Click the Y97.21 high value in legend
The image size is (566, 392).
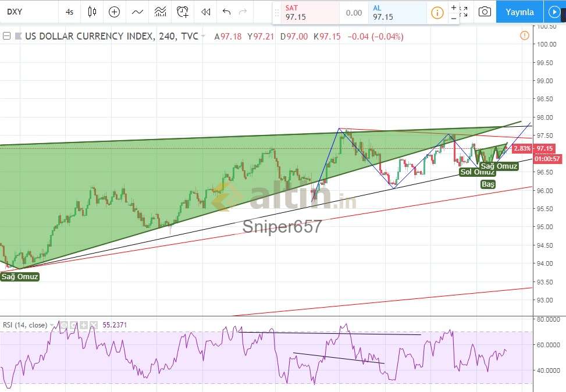point(261,37)
